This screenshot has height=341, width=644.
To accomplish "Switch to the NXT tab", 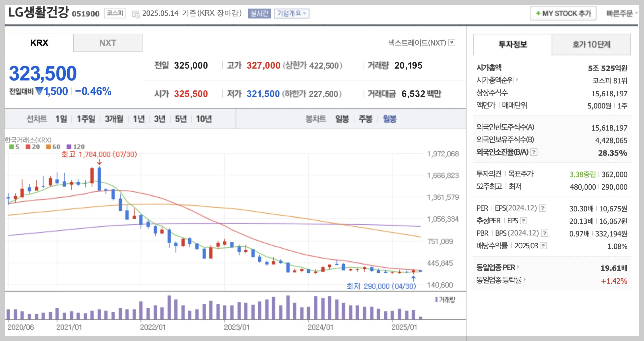I will (x=108, y=43).
